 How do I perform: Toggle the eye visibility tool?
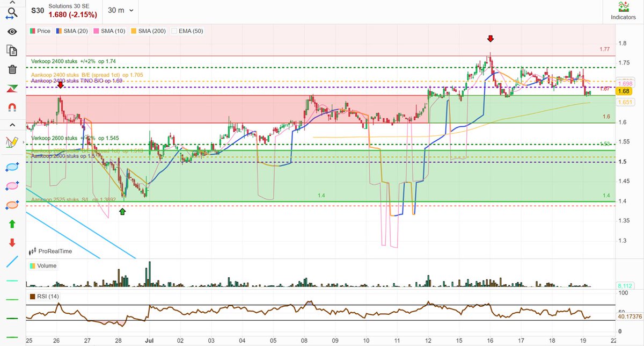point(12,32)
